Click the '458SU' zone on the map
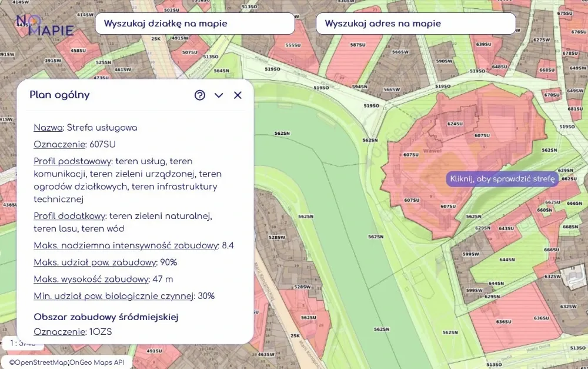This screenshot has width=588, height=369. (78, 51)
